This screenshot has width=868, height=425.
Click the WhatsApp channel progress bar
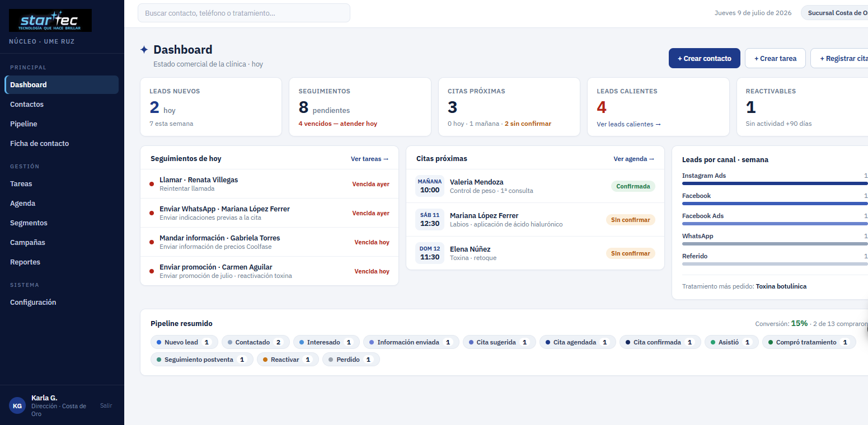pos(775,243)
